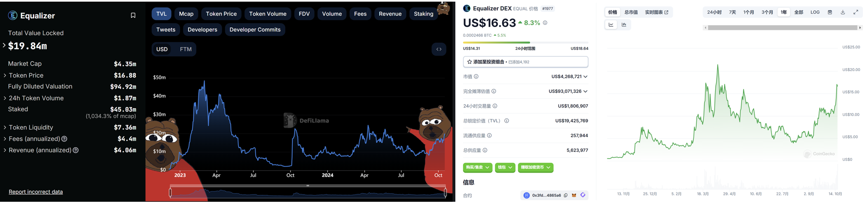Viewport: 868px width, 203px height.
Task: Open the embed chart code icon
Action: coord(439,49)
